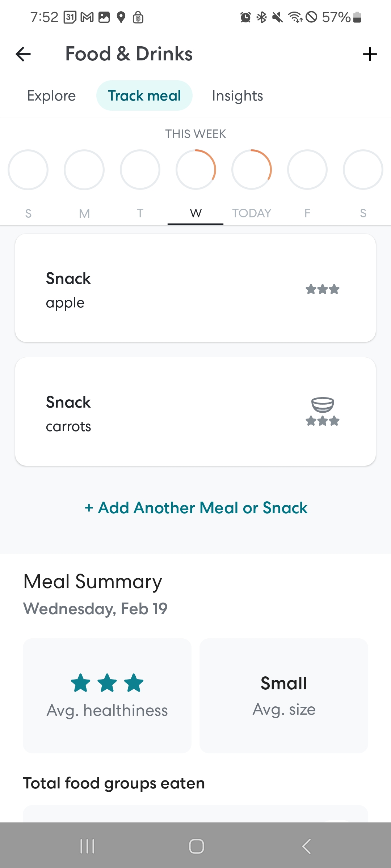Select the bowl size icon on carrots snack

click(x=323, y=405)
